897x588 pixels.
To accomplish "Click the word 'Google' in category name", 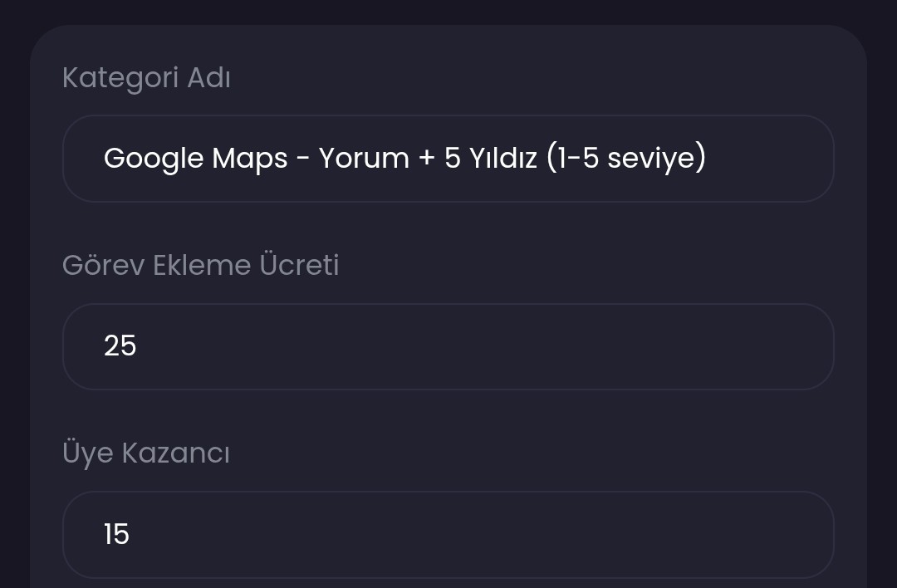I will click(x=154, y=159).
